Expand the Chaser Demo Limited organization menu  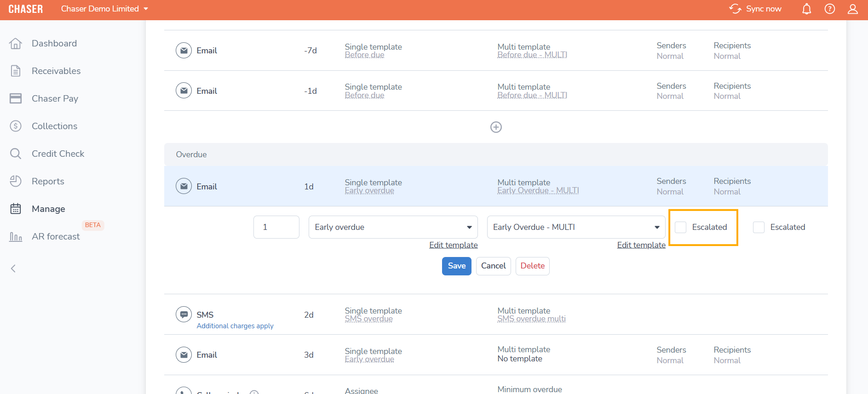click(104, 9)
